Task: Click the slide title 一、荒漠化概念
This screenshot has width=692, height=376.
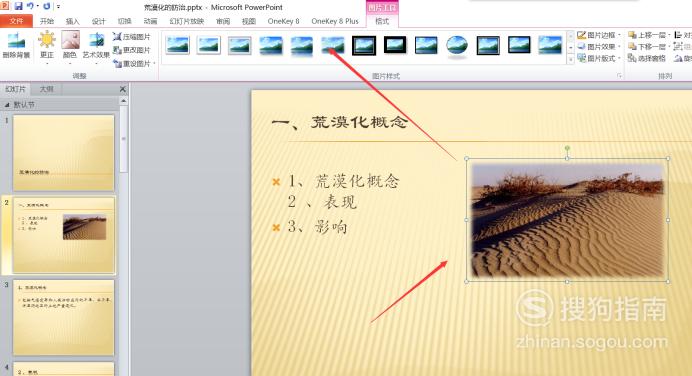Action: click(339, 122)
